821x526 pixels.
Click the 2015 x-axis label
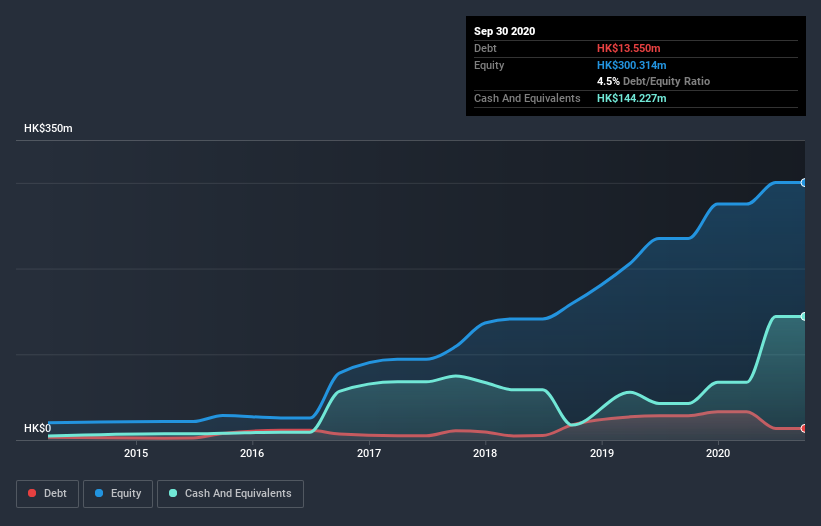tap(136, 453)
